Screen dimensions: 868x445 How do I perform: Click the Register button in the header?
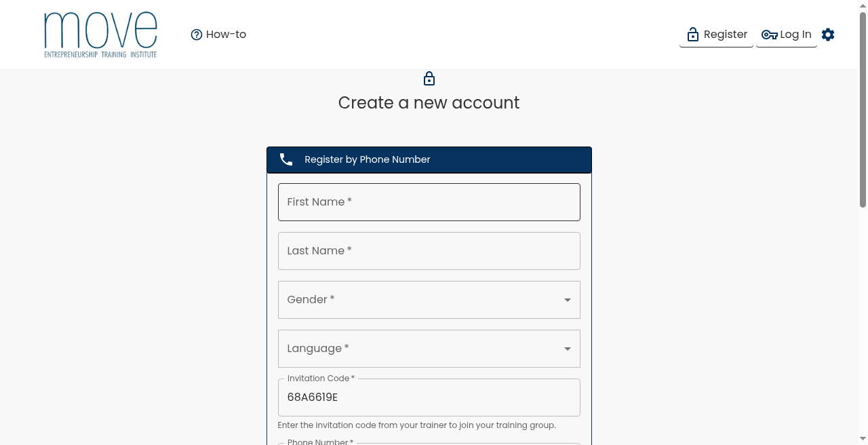coord(716,35)
